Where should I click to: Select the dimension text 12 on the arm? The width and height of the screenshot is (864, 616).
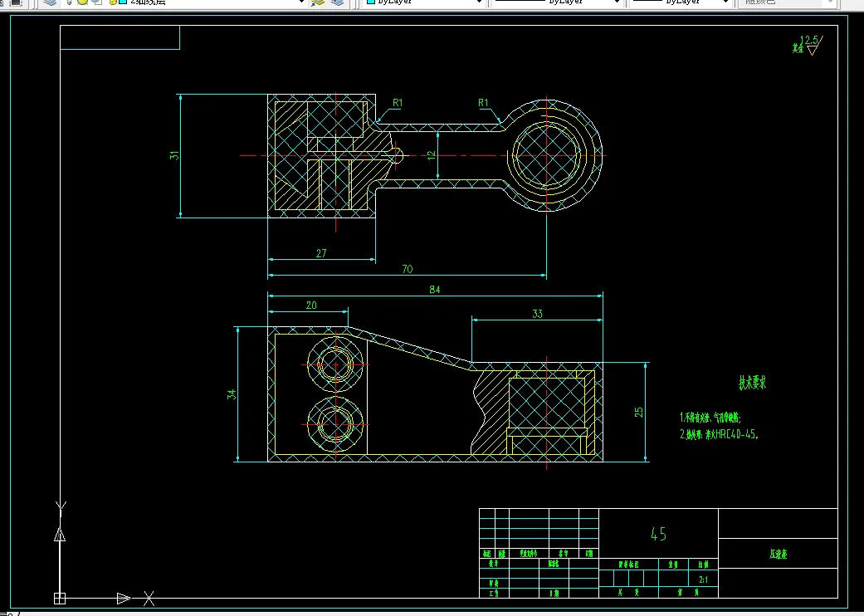click(432, 155)
